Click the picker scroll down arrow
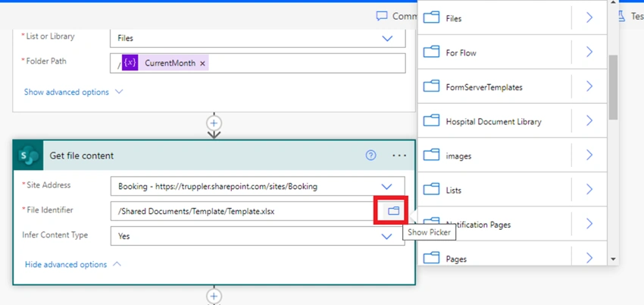The height and width of the screenshot is (305, 644). click(x=613, y=259)
